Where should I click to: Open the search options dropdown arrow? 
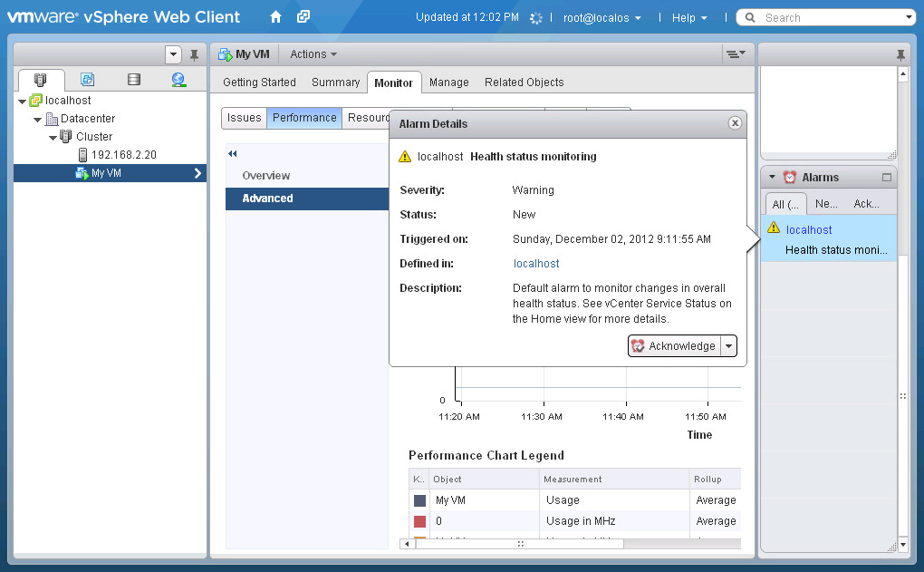coord(909,17)
